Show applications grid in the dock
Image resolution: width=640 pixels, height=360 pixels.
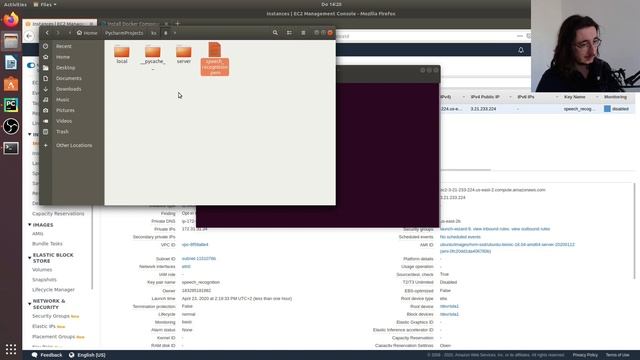11,349
